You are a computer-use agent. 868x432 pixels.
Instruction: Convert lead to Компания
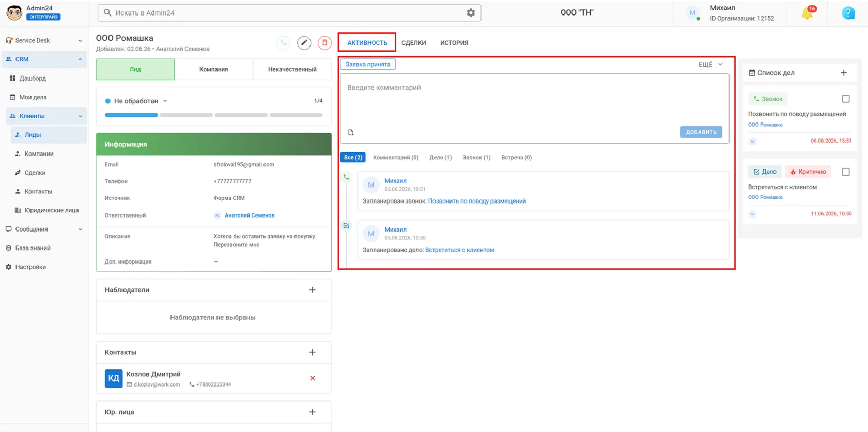pyautogui.click(x=214, y=69)
